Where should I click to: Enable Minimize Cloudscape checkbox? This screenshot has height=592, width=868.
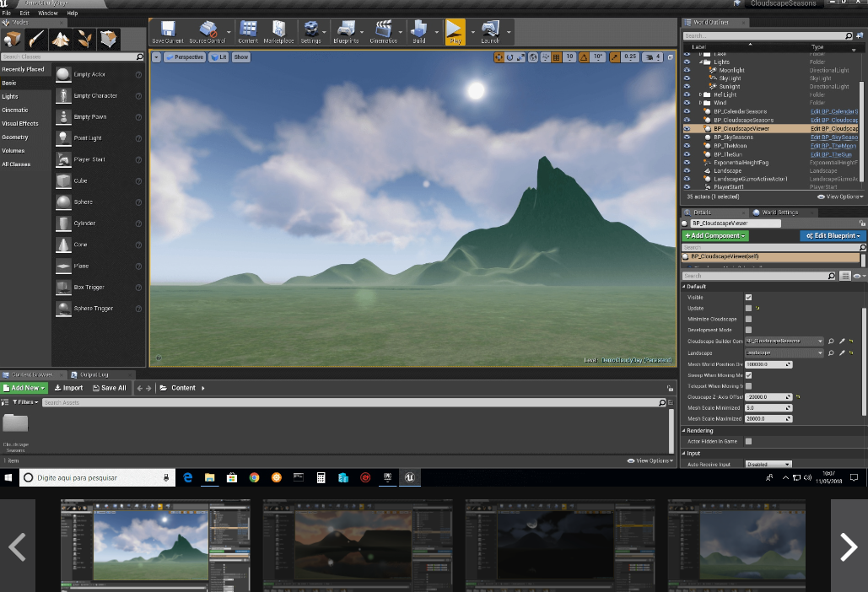click(748, 319)
